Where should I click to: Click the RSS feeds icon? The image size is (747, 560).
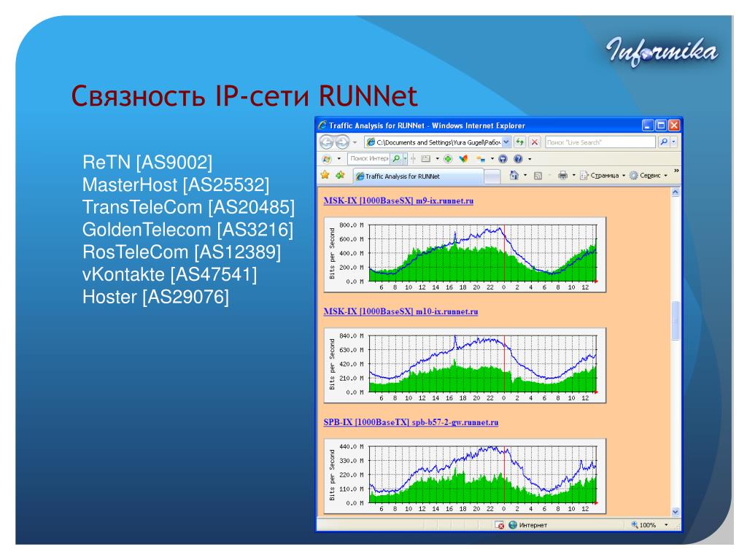(538, 176)
